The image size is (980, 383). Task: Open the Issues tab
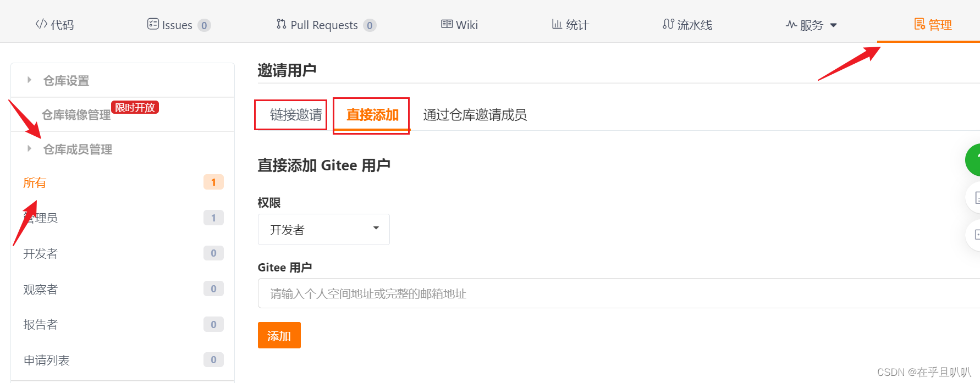point(179,25)
